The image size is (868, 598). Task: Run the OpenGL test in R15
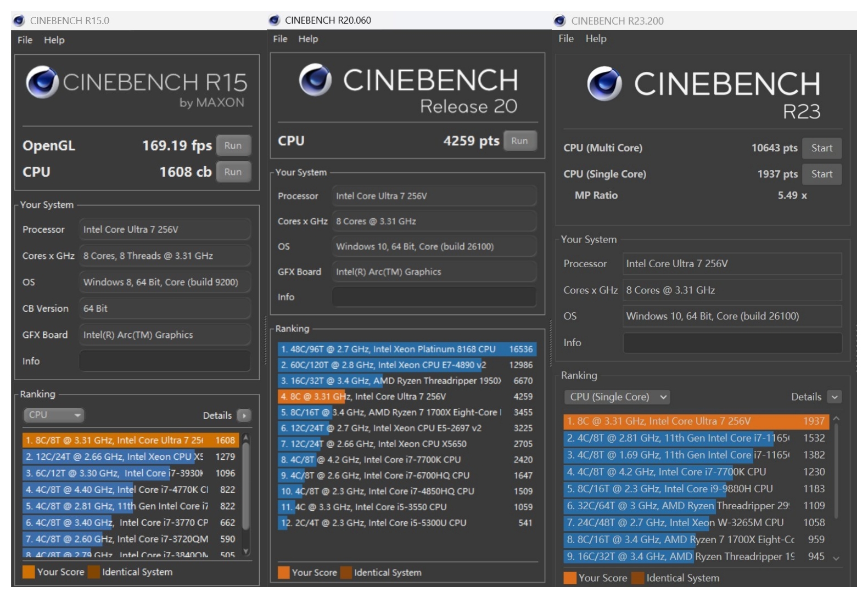tap(233, 146)
